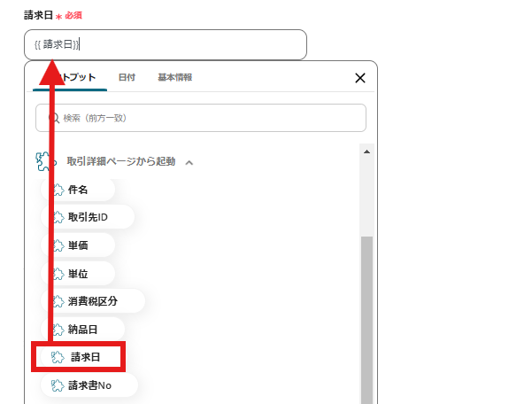The image size is (532, 404).
Task: Collapse the 取引詳細ページから起動 section
Action: pyautogui.click(x=189, y=163)
